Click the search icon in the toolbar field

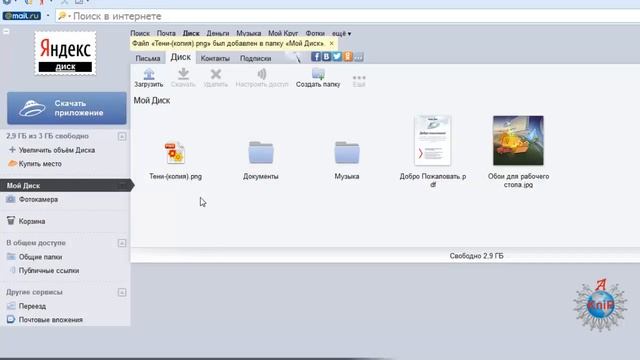(x=62, y=16)
